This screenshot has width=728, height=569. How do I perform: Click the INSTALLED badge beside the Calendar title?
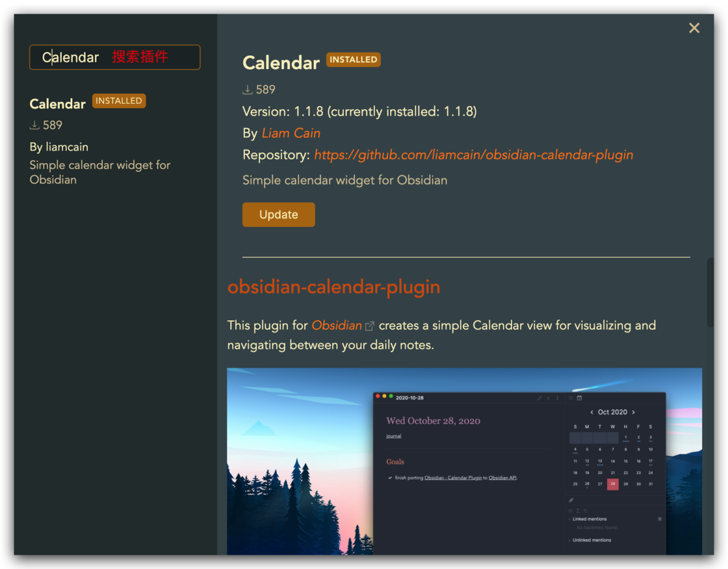[354, 59]
